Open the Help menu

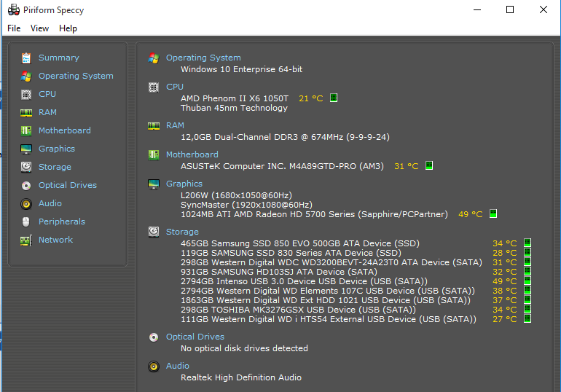(68, 28)
